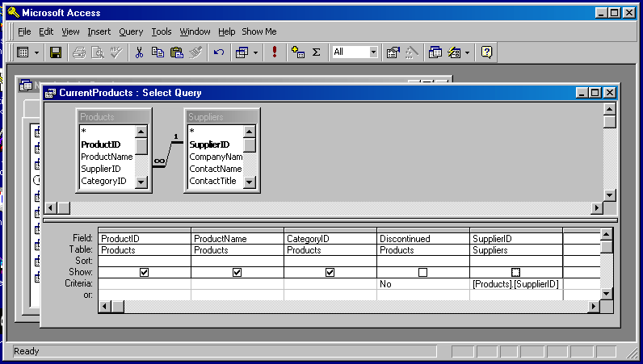Click the Undo arrow icon
The width and height of the screenshot is (643, 364).
pos(219,52)
